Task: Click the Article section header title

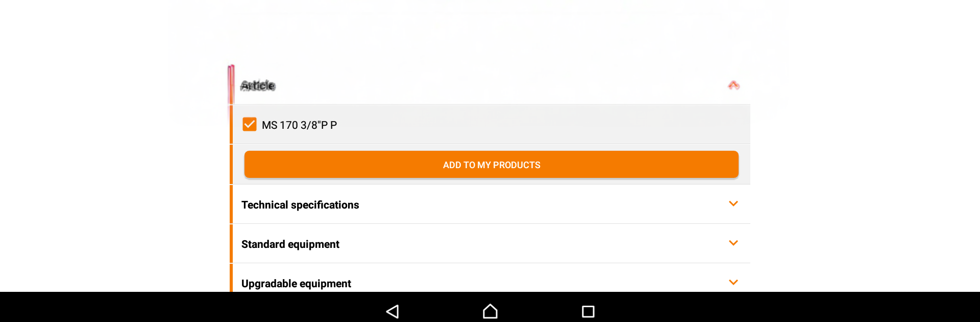Action: pyautogui.click(x=258, y=86)
